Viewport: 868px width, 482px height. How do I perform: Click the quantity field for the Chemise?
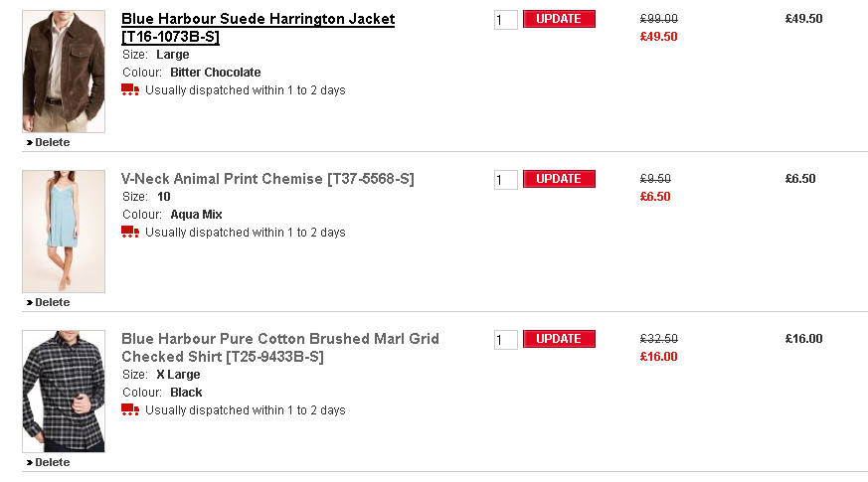505,180
